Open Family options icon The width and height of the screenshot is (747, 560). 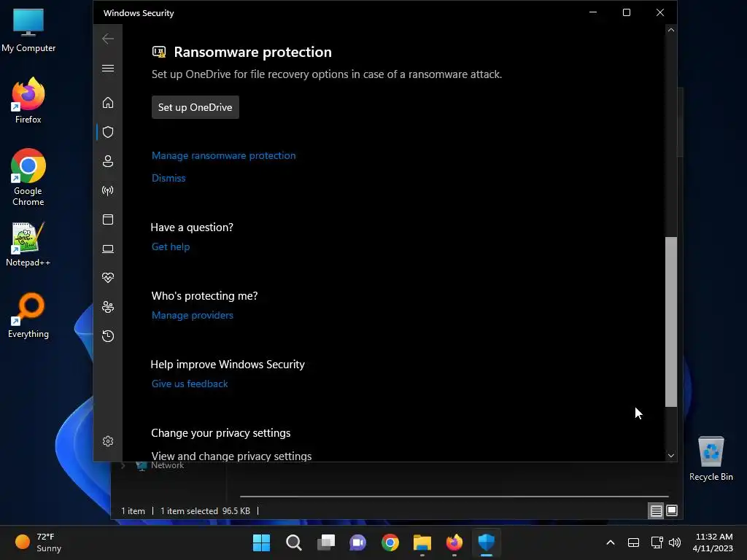point(108,307)
